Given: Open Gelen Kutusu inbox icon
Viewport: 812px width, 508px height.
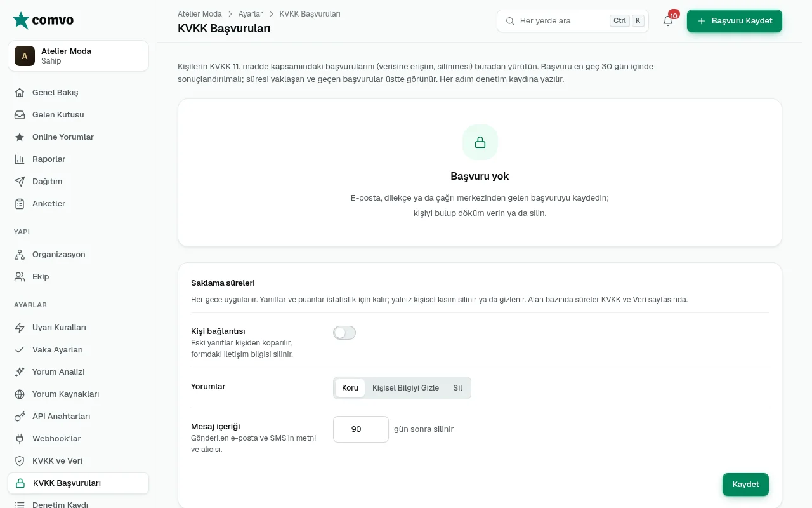Looking at the screenshot, I should pos(20,115).
